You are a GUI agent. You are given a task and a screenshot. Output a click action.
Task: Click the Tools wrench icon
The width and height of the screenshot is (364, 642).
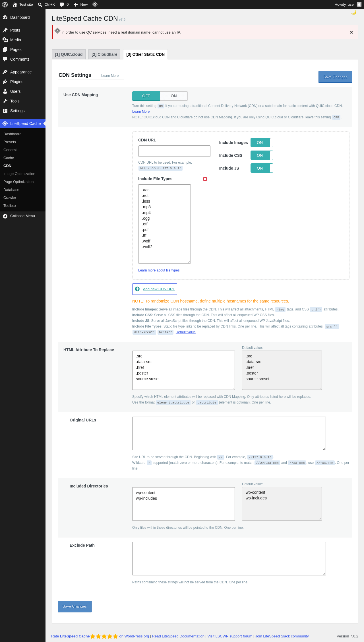pos(5,101)
